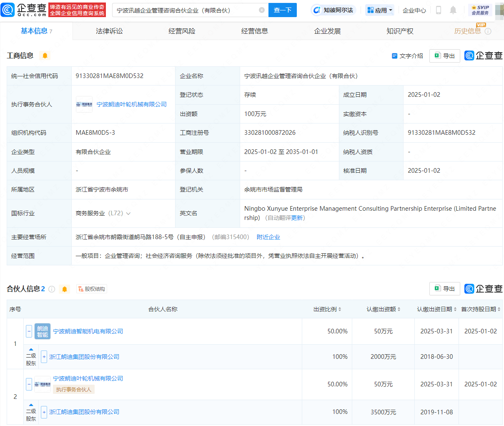The image size is (504, 426).
Task: Click 朗迪智能 logo thumbnail
Action: pyautogui.click(x=43, y=331)
